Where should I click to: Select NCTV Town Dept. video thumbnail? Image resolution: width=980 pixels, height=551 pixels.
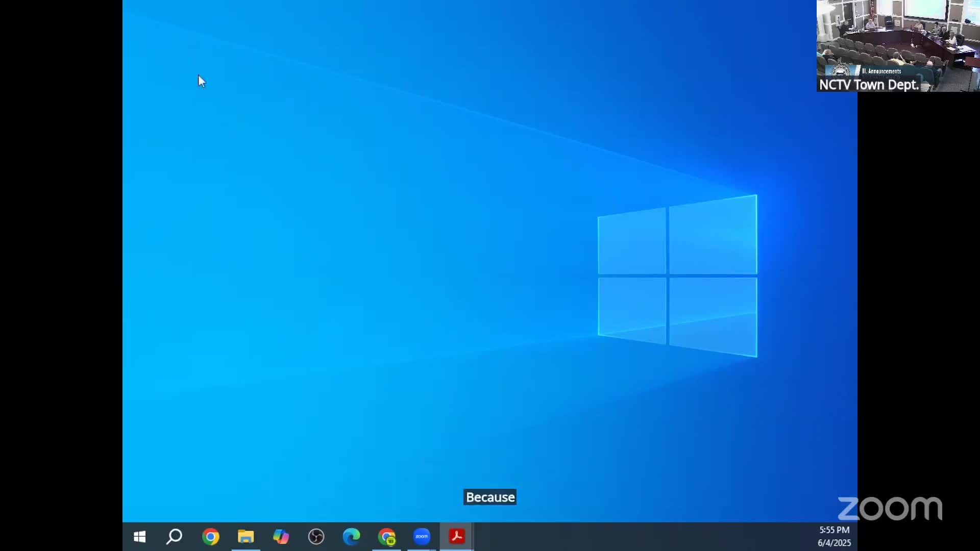click(897, 36)
